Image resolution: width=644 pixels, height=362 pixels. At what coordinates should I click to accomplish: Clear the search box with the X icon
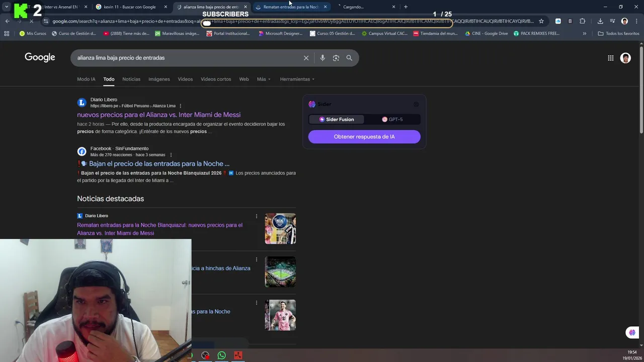coord(306,58)
